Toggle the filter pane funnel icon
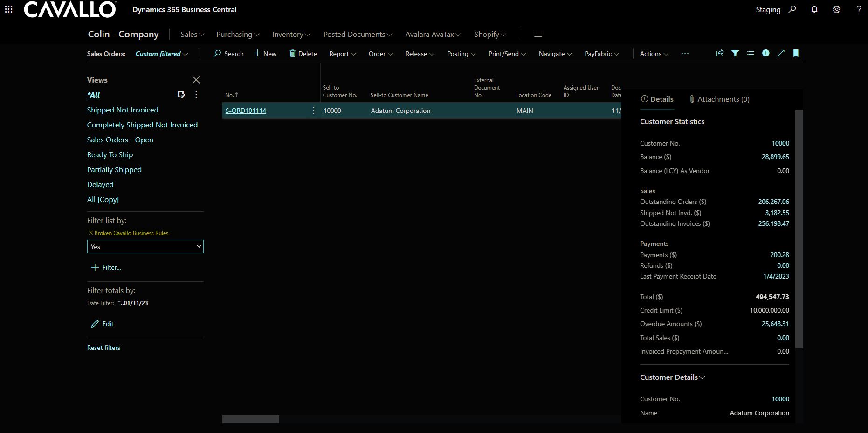The height and width of the screenshot is (433, 868). coord(735,54)
